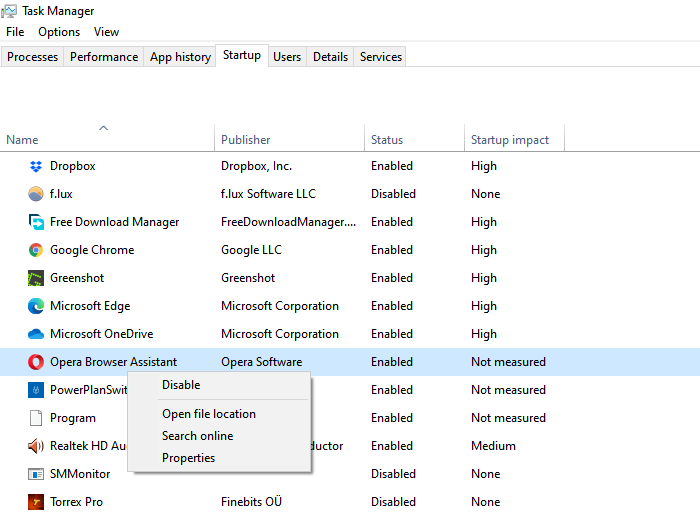Image resolution: width=700 pixels, height=516 pixels.
Task: Click the Realtek HD Audio speaker icon
Action: point(36,446)
